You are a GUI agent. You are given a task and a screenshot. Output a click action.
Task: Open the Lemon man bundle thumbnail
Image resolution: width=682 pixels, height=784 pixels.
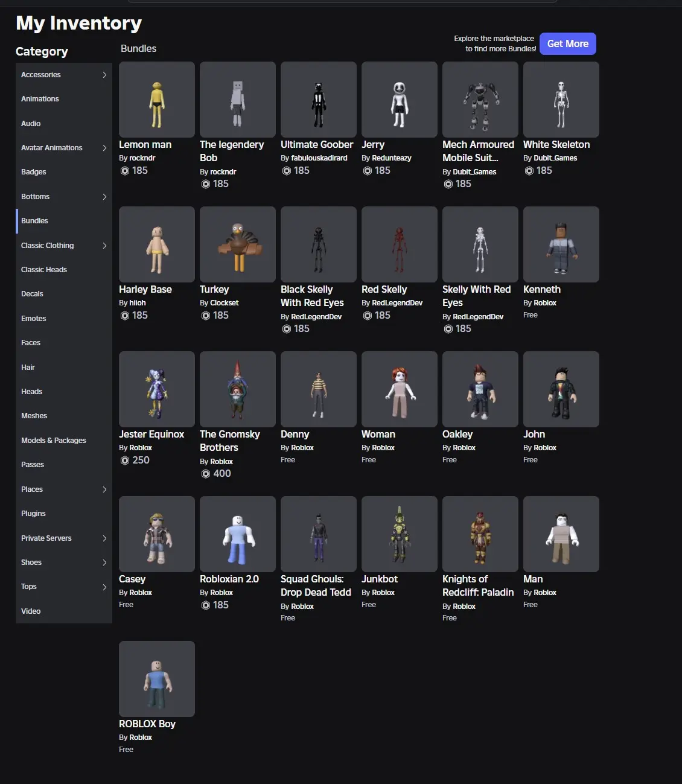tap(157, 100)
